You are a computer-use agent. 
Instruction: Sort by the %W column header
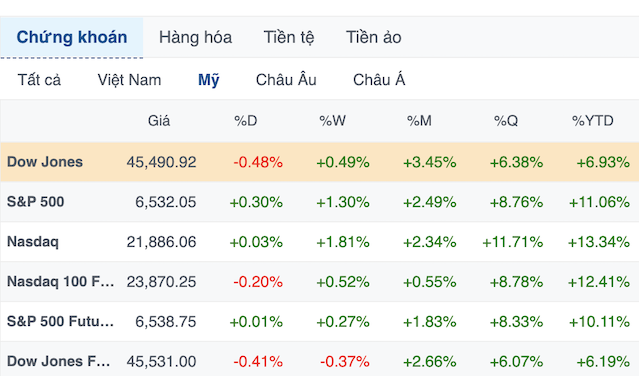pos(333,121)
